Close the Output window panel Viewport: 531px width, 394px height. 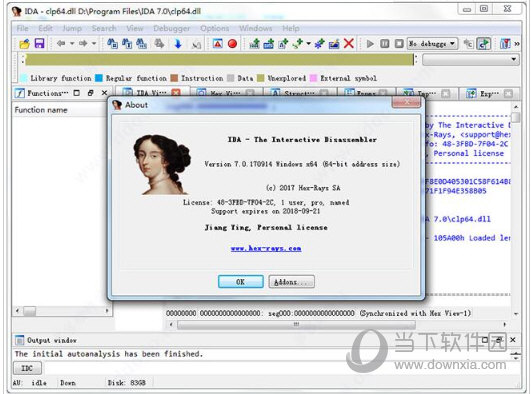[x=513, y=339]
